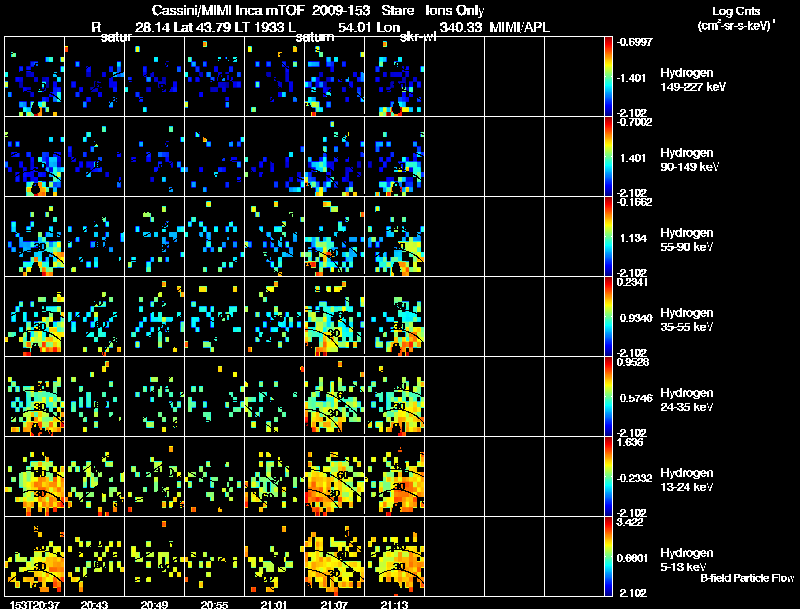This screenshot has width=800, height=609.
Task: Select the 'Hydrogen 55-90 keV' label
Action: point(687,240)
